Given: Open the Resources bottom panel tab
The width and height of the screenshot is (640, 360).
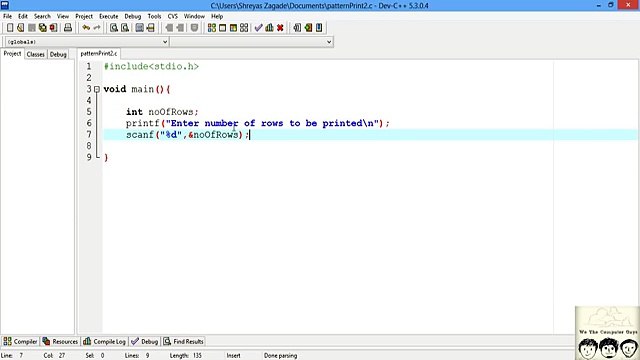Looking at the screenshot, I should click(60, 341).
